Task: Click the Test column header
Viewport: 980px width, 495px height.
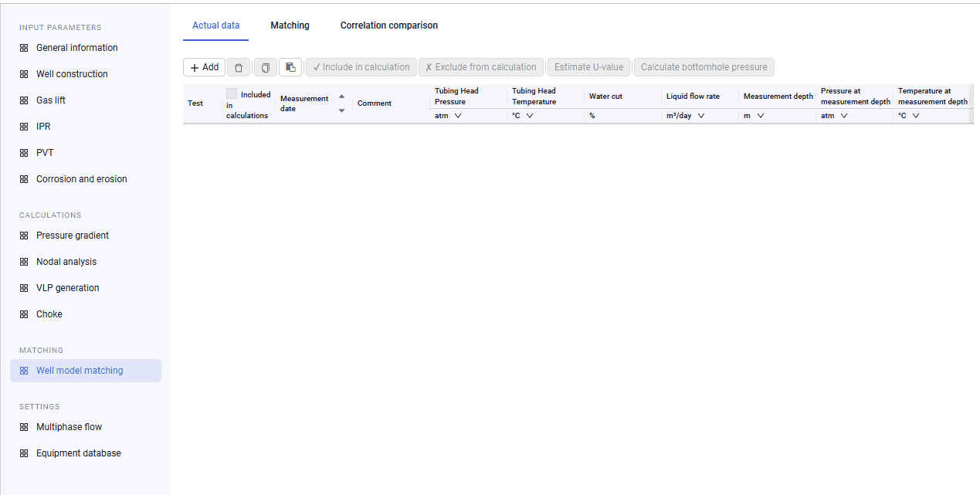Action: [x=195, y=103]
